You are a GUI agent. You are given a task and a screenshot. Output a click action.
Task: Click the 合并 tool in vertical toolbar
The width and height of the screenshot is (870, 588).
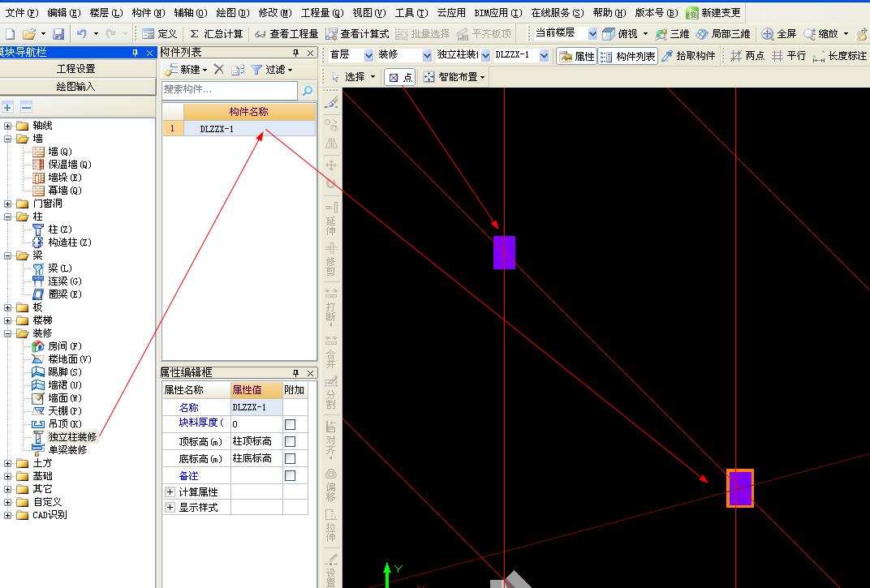point(331,352)
